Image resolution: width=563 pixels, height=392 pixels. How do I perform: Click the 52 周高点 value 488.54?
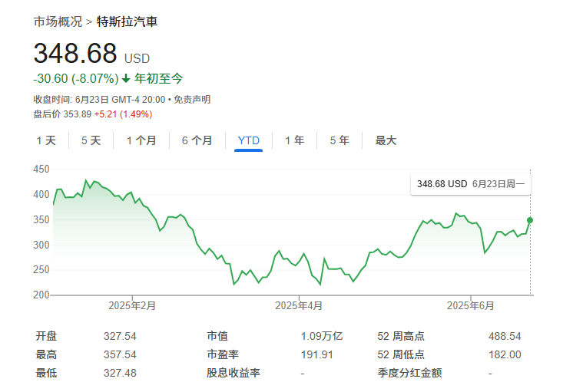click(505, 336)
